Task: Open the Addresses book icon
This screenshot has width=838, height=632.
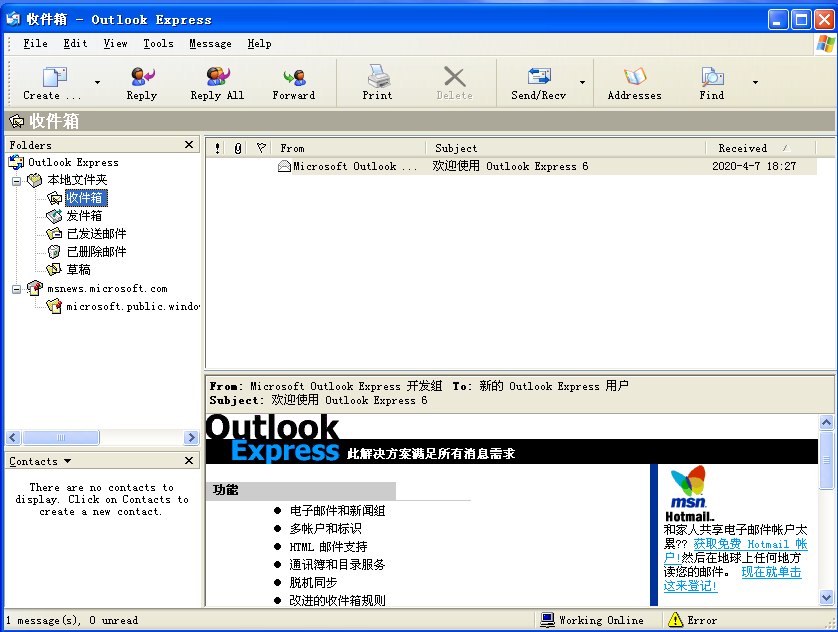Action: (x=635, y=76)
